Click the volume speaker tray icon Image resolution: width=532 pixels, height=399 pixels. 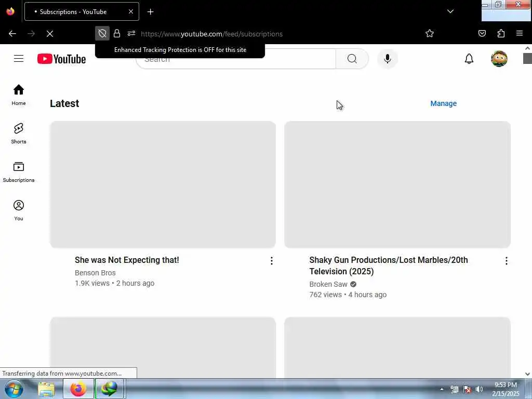(x=479, y=389)
